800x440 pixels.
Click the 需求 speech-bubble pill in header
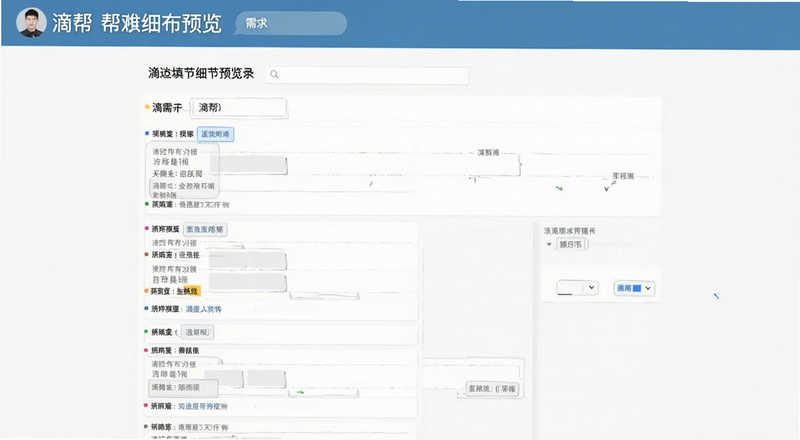(x=291, y=23)
